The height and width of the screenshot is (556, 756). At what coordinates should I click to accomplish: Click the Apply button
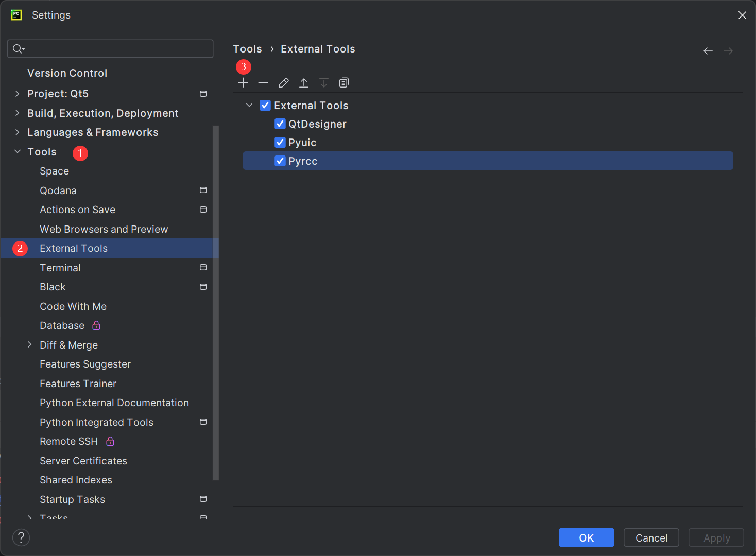click(716, 537)
